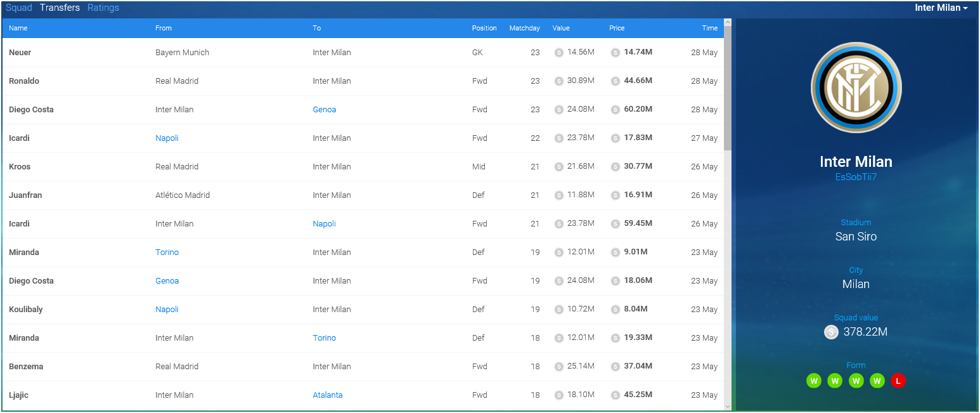This screenshot has height=413, width=980.
Task: Click price coin icon in Kroos row
Action: [615, 167]
